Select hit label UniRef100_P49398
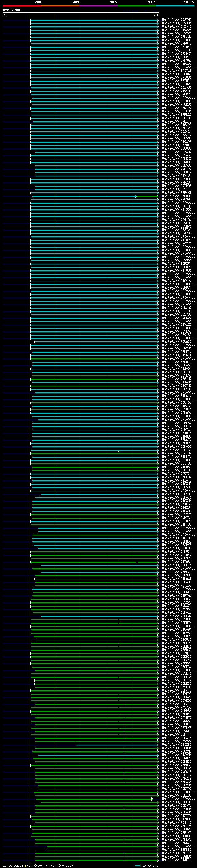Image resolution: width=197 pixels, height=868 pixels. coord(177,142)
